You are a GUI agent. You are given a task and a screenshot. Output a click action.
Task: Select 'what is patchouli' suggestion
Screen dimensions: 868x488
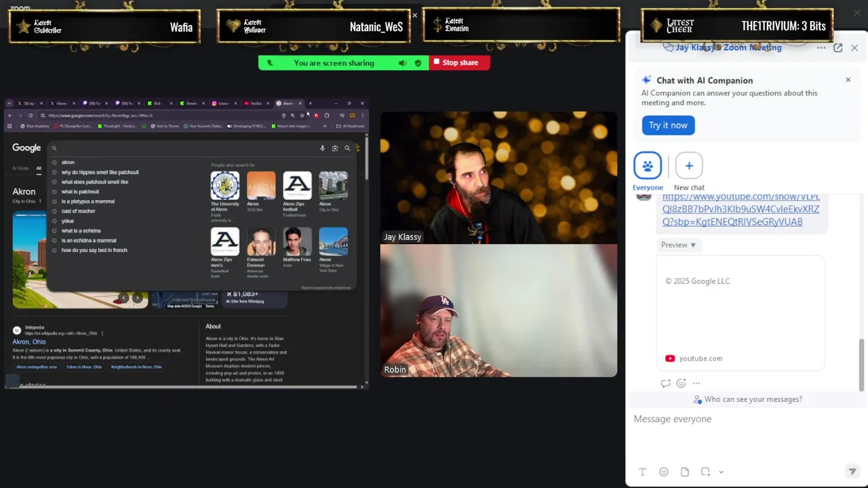click(x=80, y=192)
